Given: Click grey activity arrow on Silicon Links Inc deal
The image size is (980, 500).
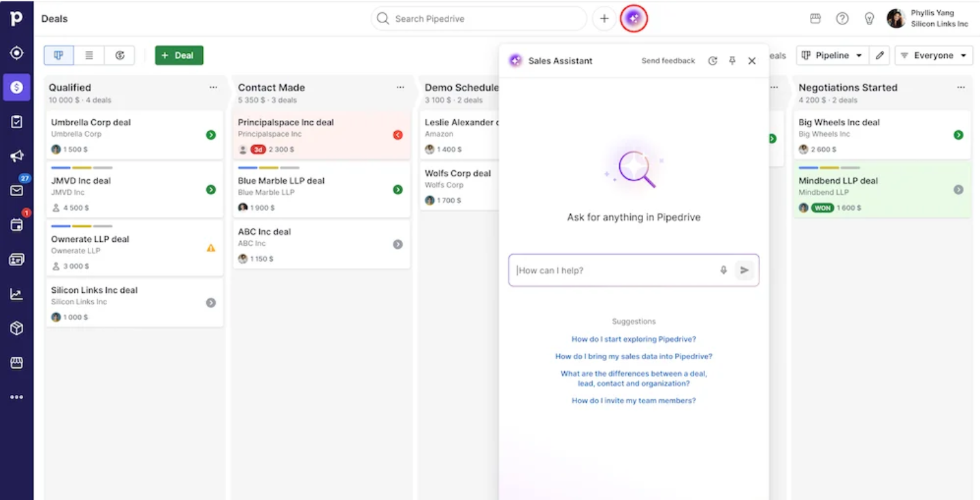Looking at the screenshot, I should pyautogui.click(x=211, y=302).
